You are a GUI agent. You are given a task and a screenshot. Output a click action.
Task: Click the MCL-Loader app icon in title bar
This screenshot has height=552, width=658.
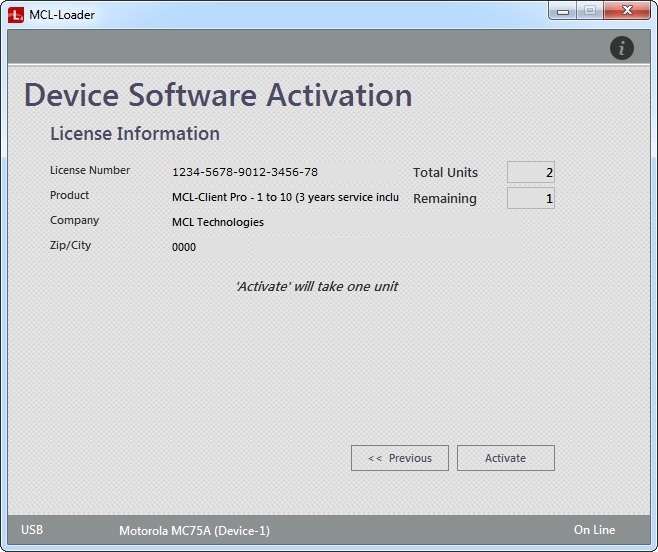click(x=16, y=14)
